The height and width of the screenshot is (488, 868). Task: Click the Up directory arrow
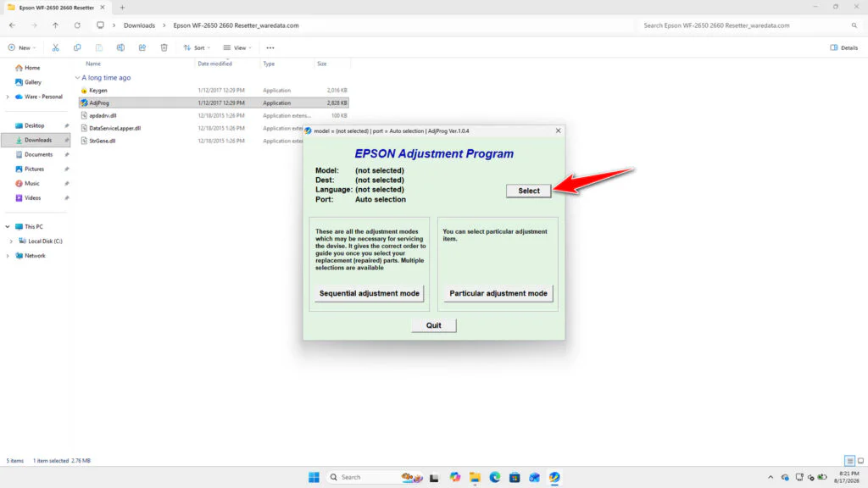pyautogui.click(x=55, y=25)
